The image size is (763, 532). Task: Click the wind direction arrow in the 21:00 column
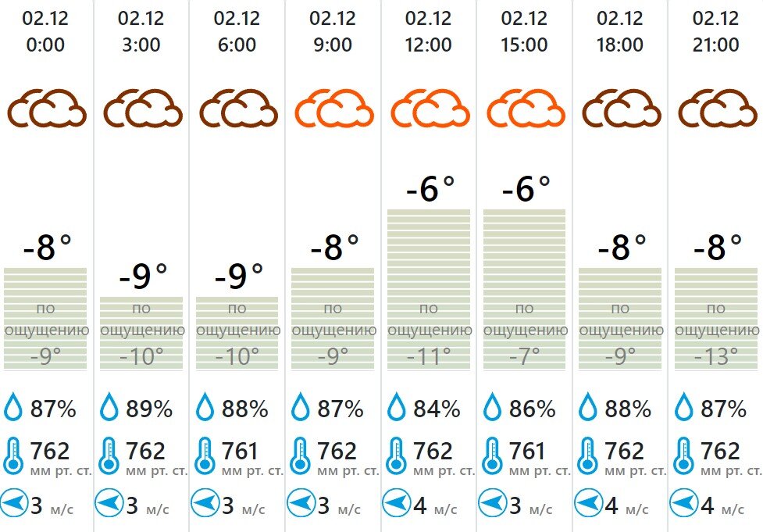pos(683,503)
